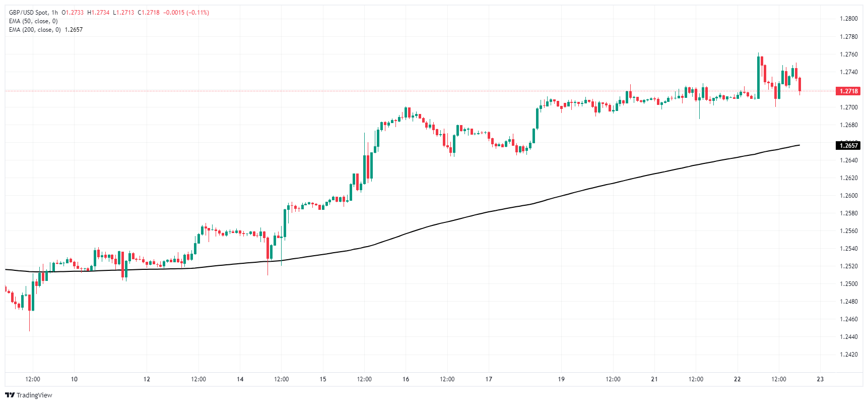The height and width of the screenshot is (404, 868).
Task: Click date 23 on time axis
Action: click(x=820, y=379)
